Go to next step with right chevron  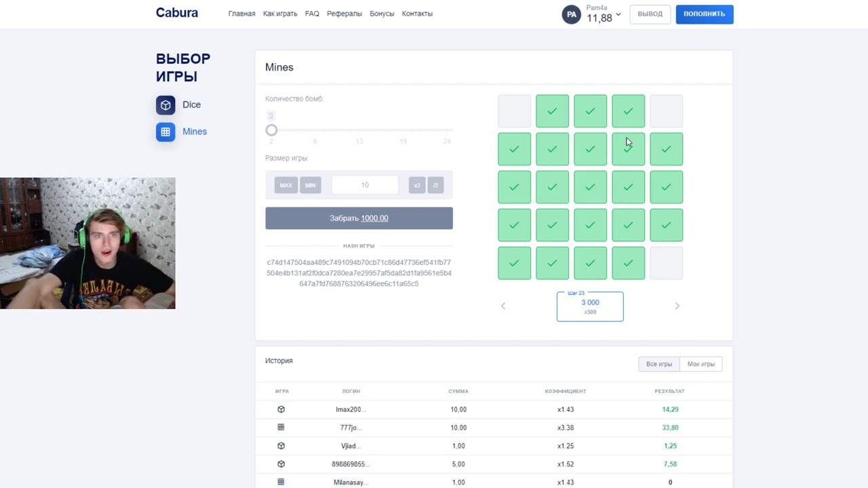click(x=677, y=306)
